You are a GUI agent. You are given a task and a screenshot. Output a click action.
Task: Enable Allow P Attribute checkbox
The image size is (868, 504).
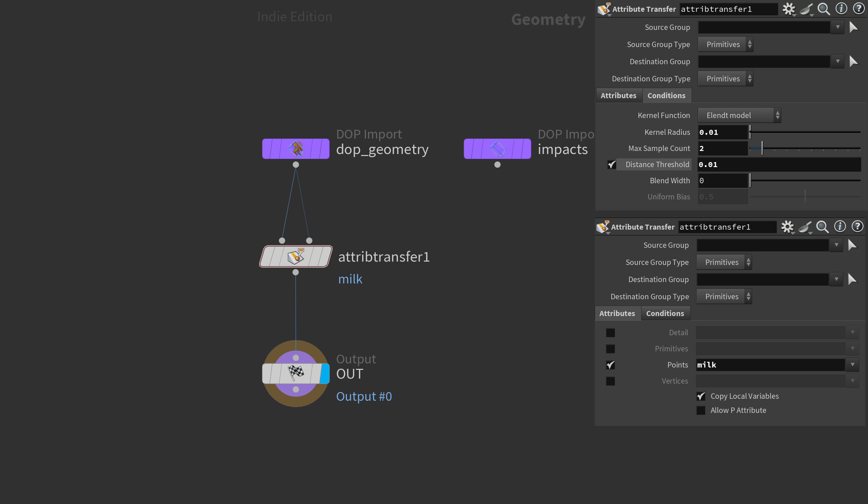701,410
